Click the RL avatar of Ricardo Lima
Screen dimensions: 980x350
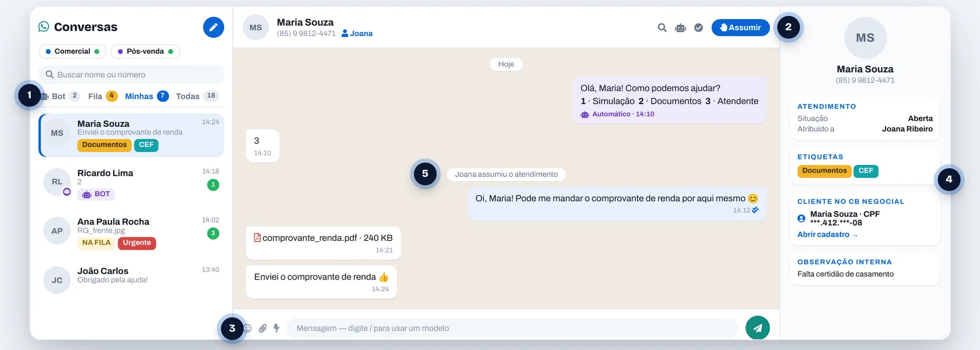[57, 182]
